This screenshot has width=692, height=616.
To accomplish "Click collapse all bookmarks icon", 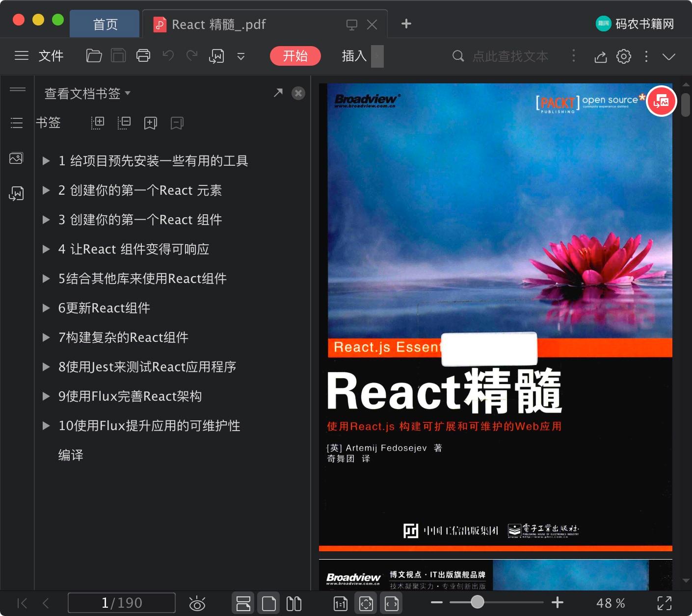I will pos(124,123).
